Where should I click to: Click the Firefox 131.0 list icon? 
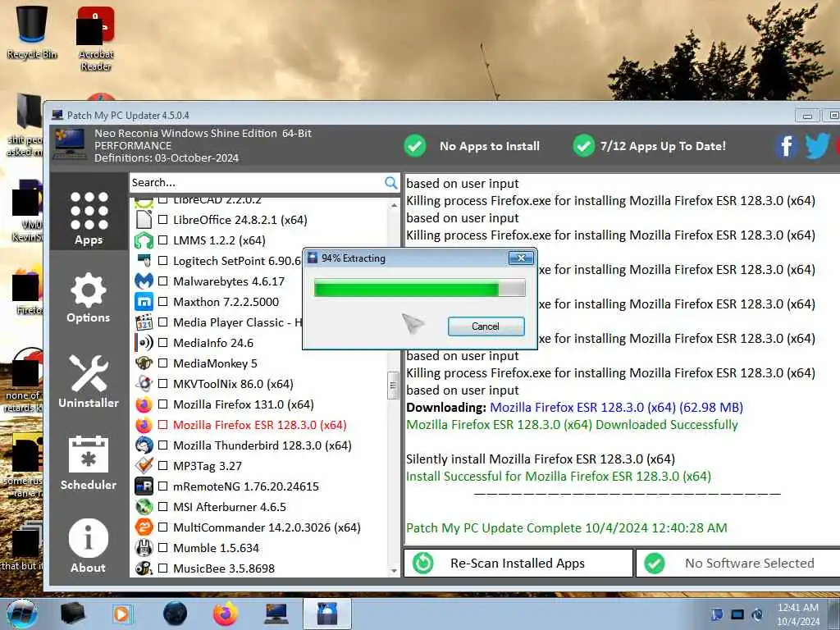click(x=144, y=404)
